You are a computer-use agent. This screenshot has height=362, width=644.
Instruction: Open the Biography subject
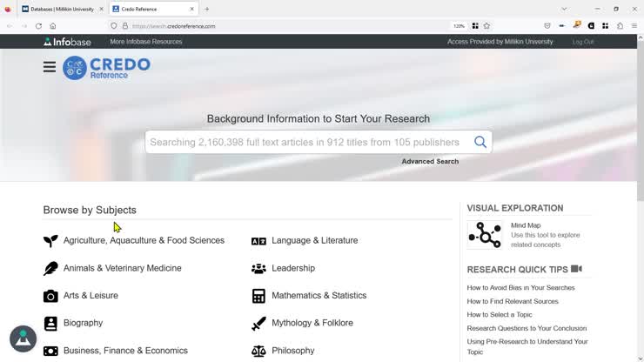[x=83, y=323]
